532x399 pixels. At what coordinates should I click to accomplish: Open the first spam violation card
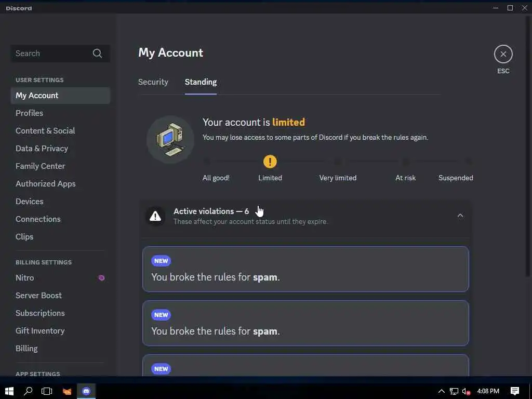[305, 269]
